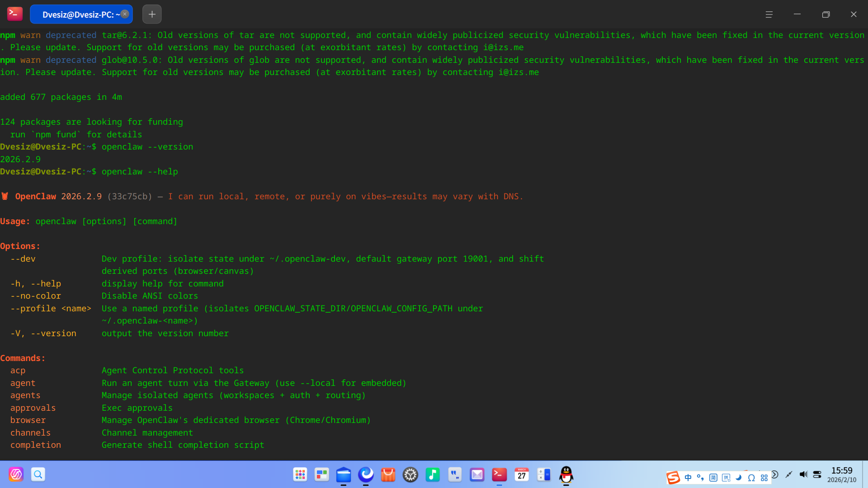Toggle Simplified Chinese character mode
The image size is (868, 488).
[x=713, y=478]
